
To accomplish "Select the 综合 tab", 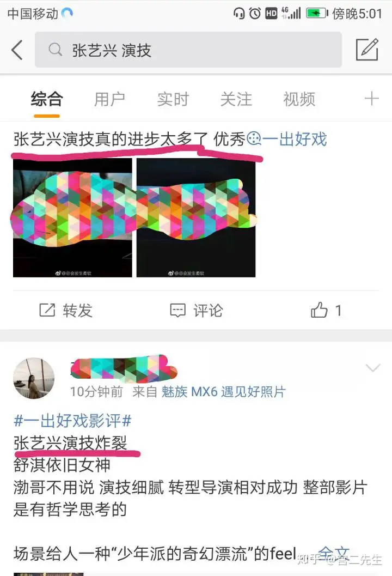I will tap(47, 99).
